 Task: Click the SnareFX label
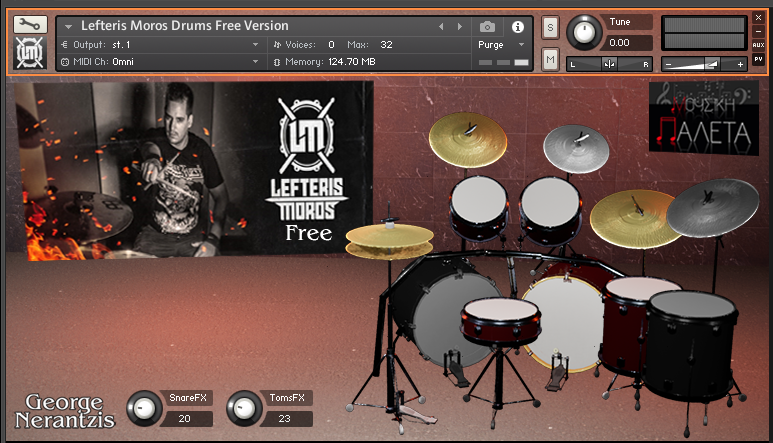click(x=188, y=398)
